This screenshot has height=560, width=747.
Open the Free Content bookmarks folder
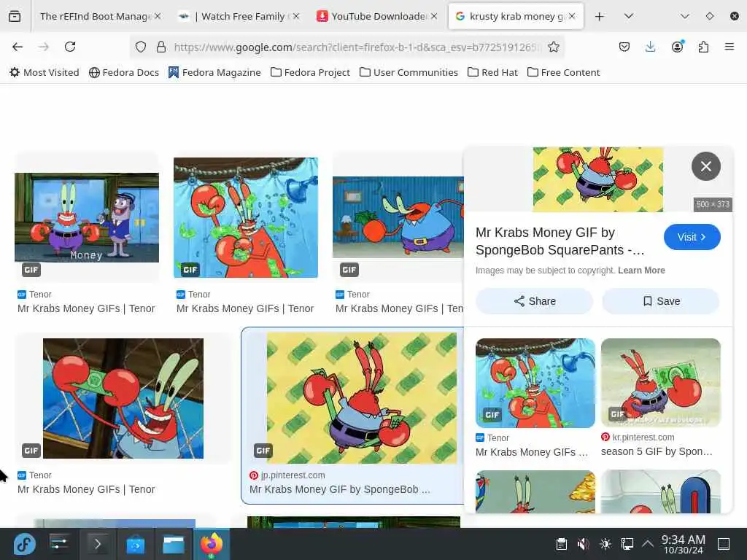[564, 72]
